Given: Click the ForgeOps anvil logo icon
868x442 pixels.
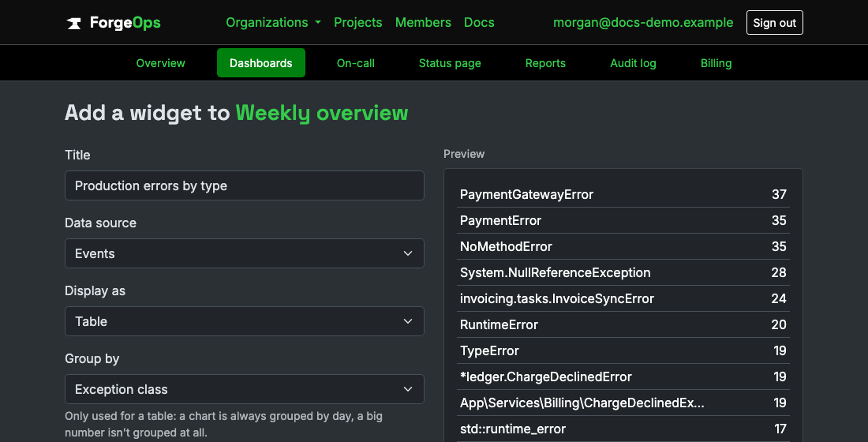Looking at the screenshot, I should pyautogui.click(x=73, y=23).
